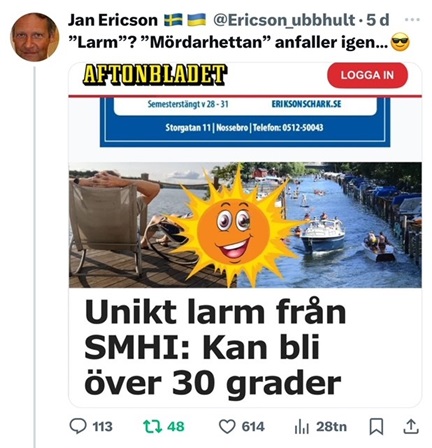Viewport: 432px width, 448px height.
Task: Open the deck chair and canal photo
Action: click(245, 225)
